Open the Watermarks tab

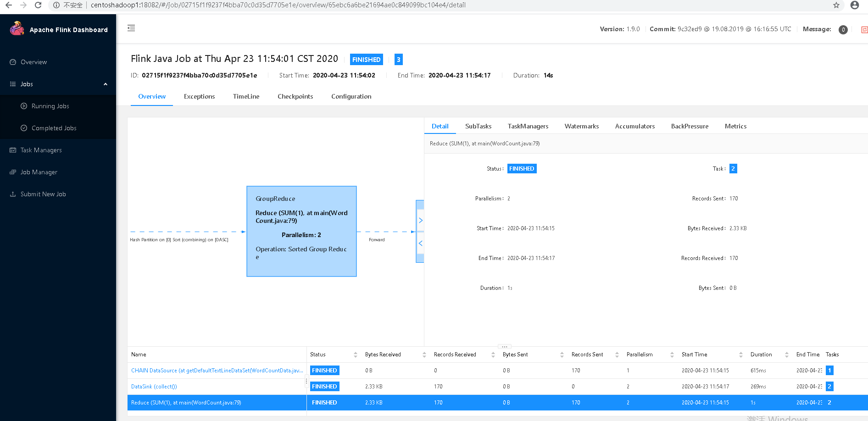(x=582, y=126)
